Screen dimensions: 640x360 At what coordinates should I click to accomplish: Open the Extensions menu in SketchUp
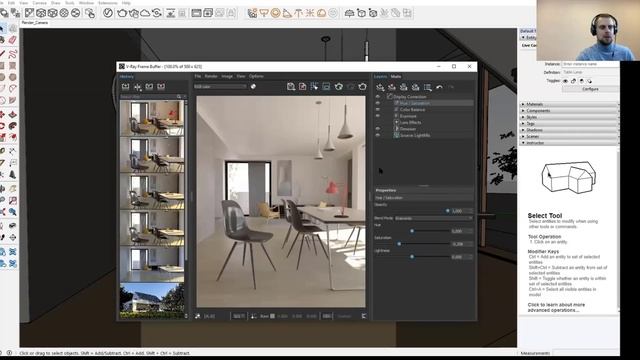[x=107, y=3]
